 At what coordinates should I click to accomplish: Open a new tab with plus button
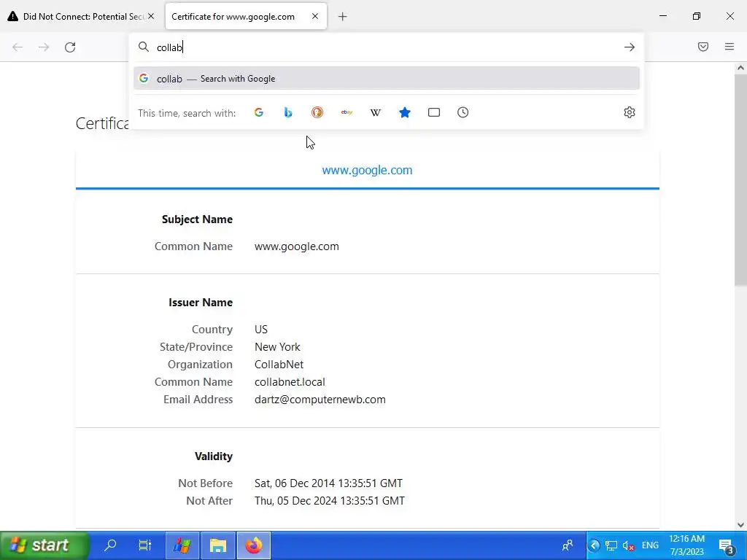click(x=343, y=17)
